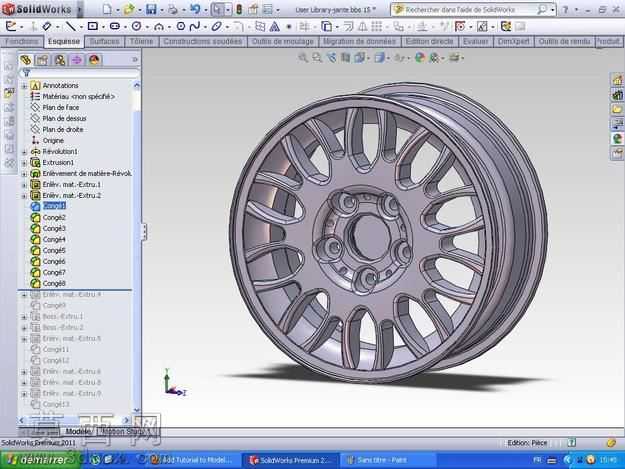
Task: Select the Congé5 feature
Action: [x=54, y=251]
